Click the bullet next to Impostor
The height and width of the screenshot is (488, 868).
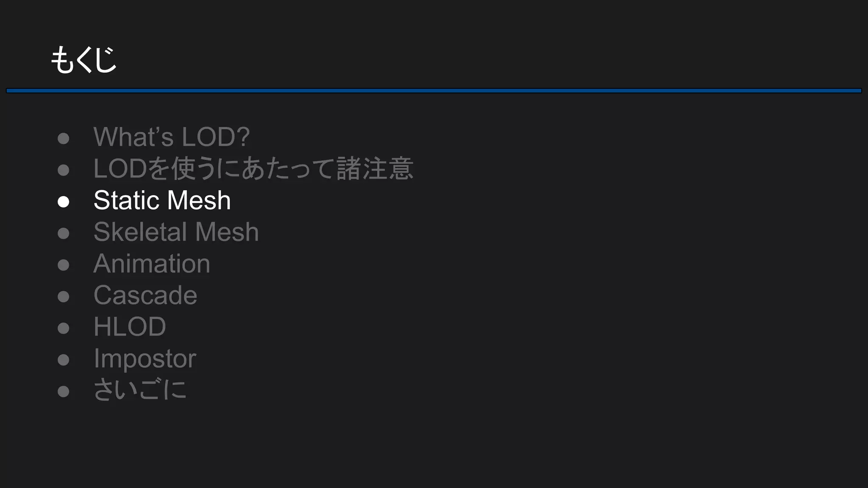(64, 360)
